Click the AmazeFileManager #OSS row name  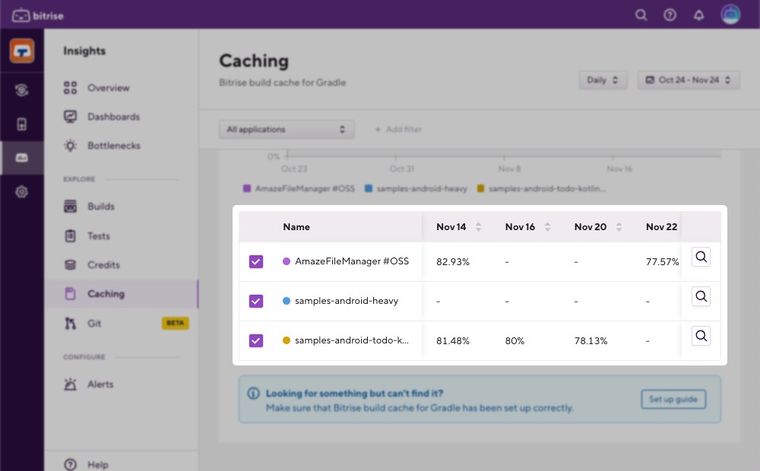click(351, 261)
